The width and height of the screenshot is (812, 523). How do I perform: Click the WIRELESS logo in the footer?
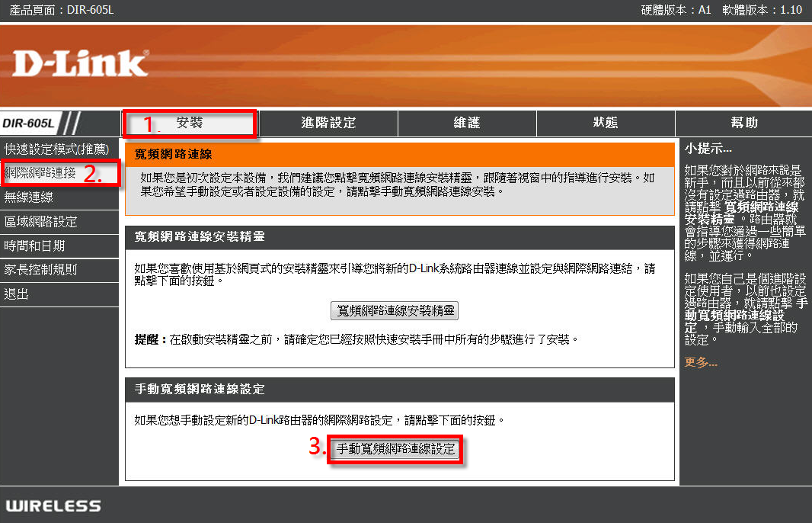click(x=53, y=505)
